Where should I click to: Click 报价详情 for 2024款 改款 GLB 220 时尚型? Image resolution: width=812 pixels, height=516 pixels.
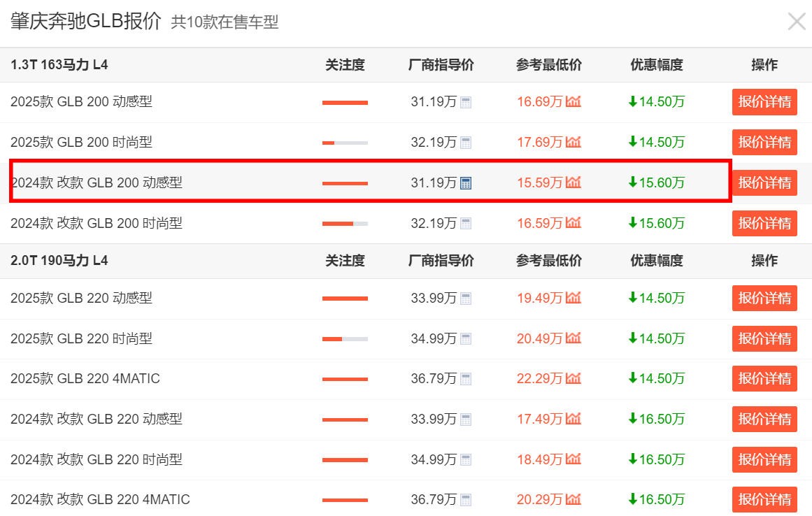click(x=764, y=459)
